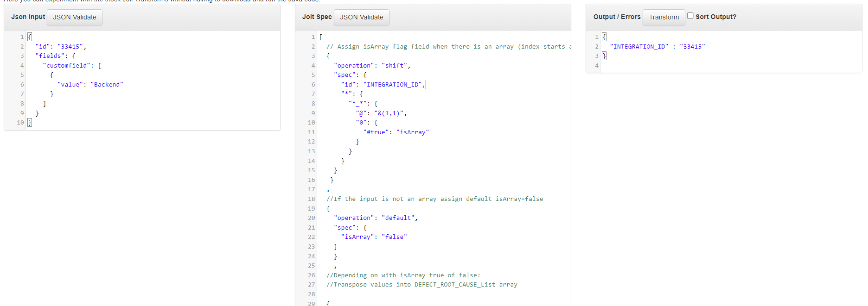The width and height of the screenshot is (868, 306).
Task: Click line number 19 in Jolt Spec gutter
Action: click(311, 209)
